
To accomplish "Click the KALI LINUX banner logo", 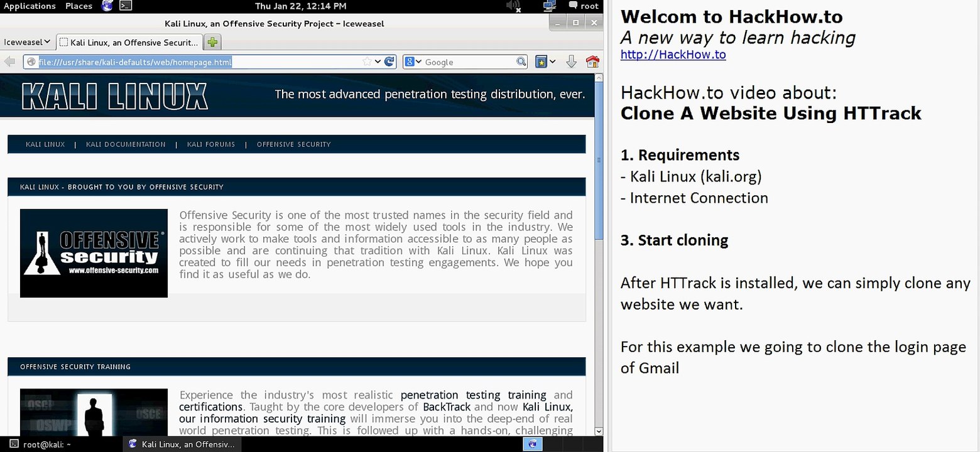I will coord(114,96).
